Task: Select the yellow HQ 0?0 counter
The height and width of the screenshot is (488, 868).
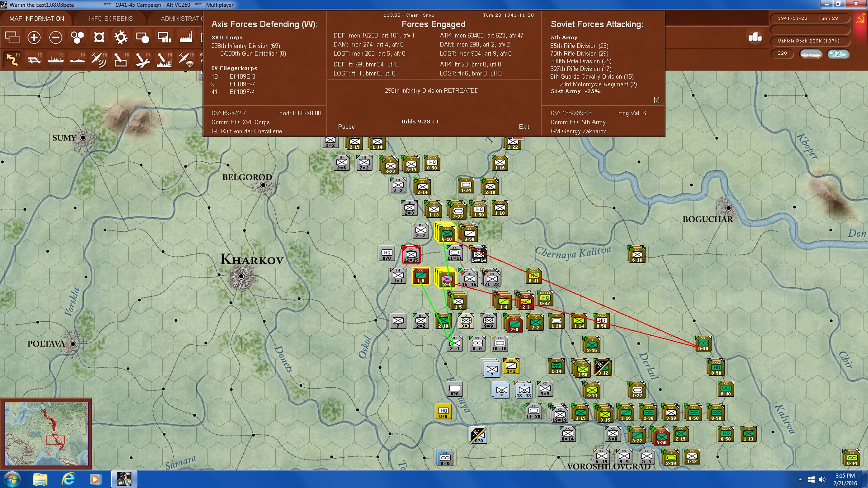Action: pos(443,412)
